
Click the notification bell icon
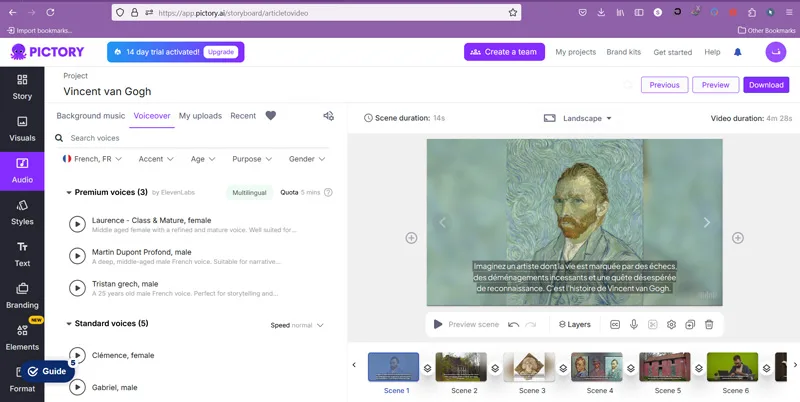click(x=737, y=52)
